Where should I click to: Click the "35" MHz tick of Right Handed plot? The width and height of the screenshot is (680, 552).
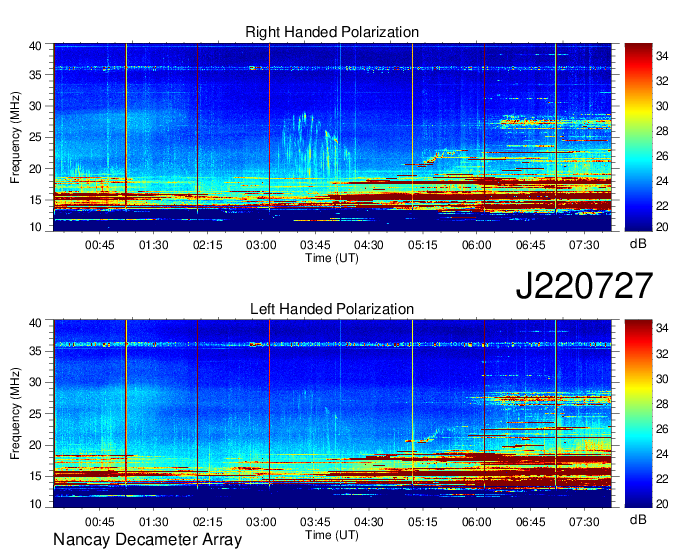point(35,75)
